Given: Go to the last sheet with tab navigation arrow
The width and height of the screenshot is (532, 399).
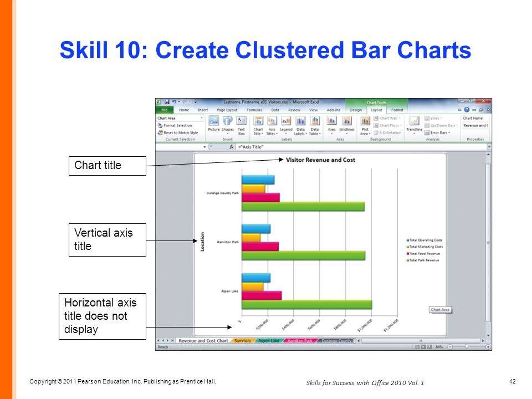Looking at the screenshot, I should (172, 340).
